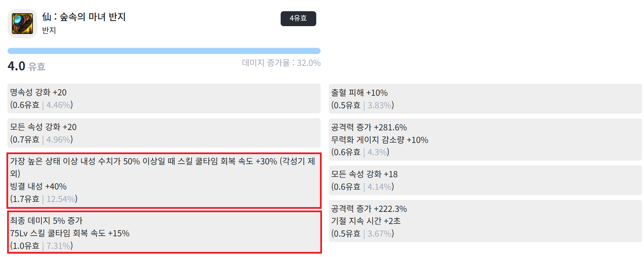Click the 무력화 게이지 감소량 +10% line
Viewport: 644px width, 257px height.
pos(380,140)
